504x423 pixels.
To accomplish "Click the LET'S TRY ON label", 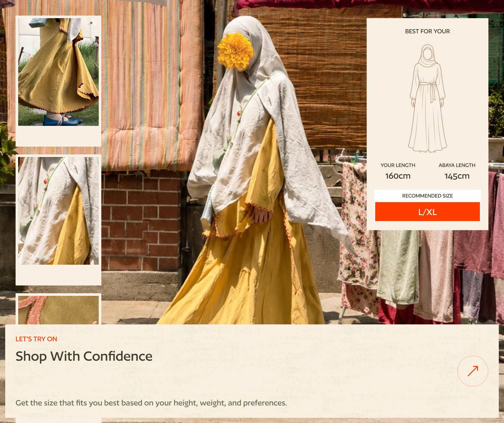I will 36,339.
